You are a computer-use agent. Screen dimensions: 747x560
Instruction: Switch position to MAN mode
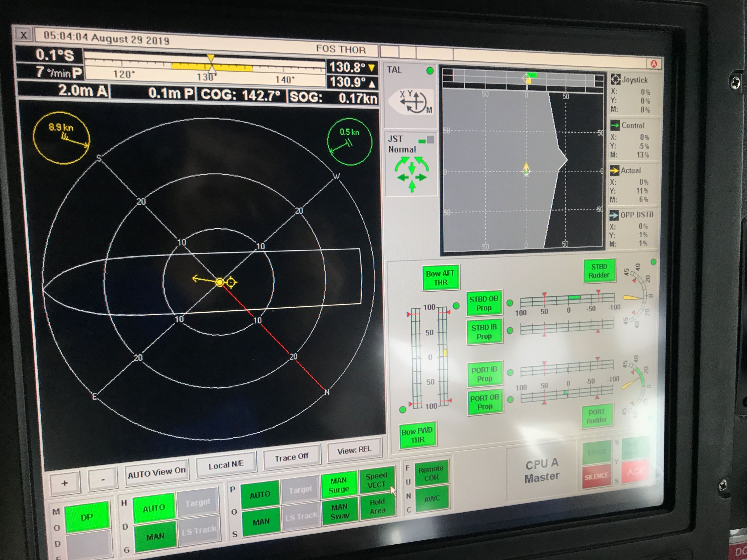[x=261, y=522]
